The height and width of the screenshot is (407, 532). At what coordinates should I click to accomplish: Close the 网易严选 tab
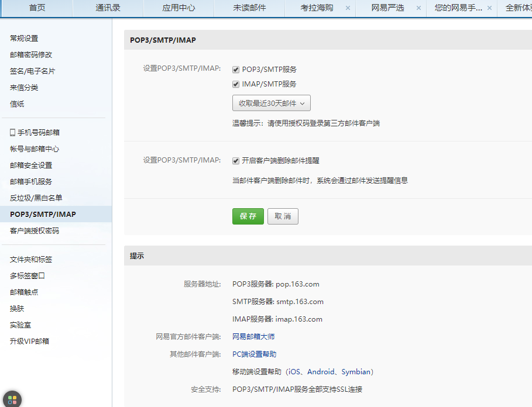[x=418, y=8]
